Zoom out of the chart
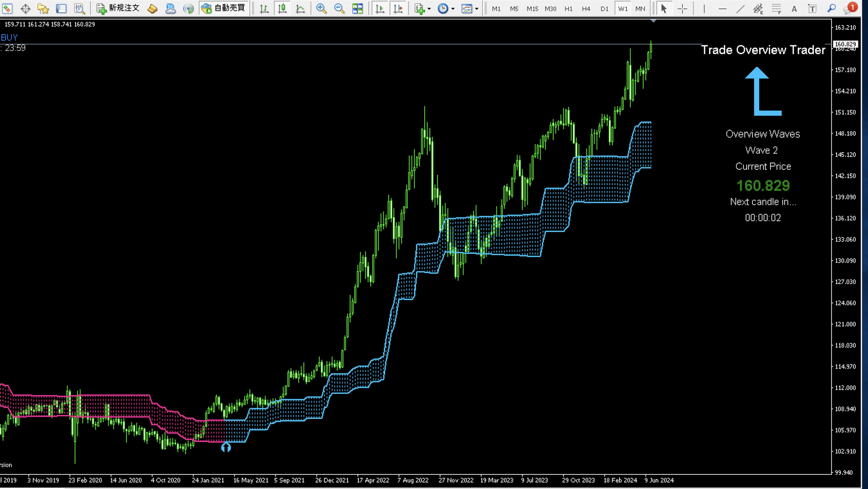Screen dimensions: 868x489 pos(339,8)
